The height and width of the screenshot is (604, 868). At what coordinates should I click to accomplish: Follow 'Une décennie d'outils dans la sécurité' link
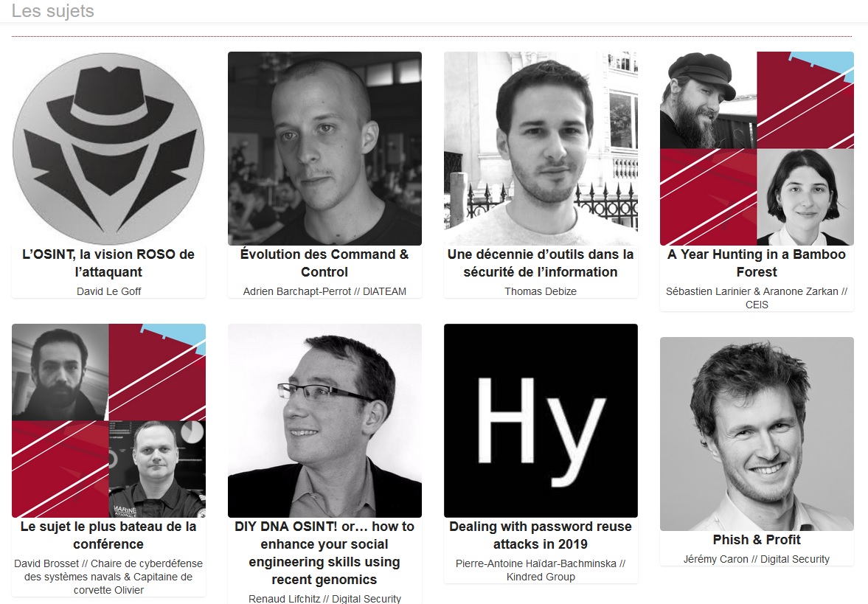(x=541, y=263)
